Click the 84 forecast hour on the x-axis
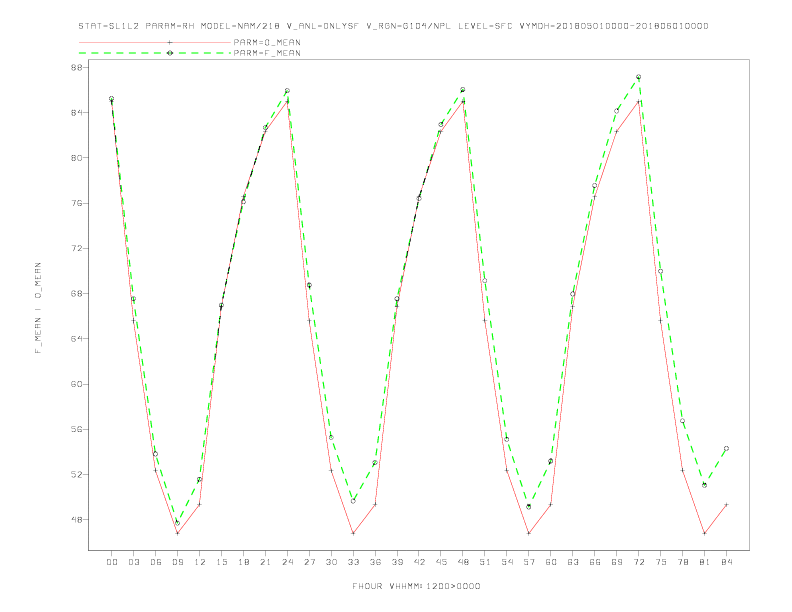The height and width of the screenshot is (612, 792). 726,562
